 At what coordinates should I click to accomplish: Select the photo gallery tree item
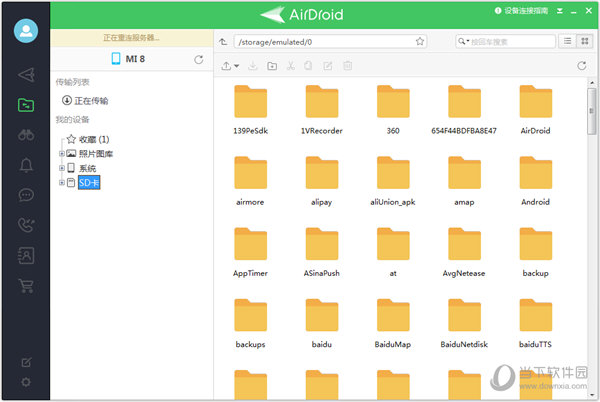(90, 154)
